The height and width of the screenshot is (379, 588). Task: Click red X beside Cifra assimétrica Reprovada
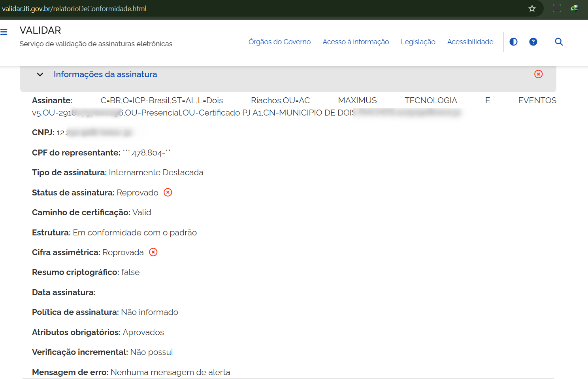pyautogui.click(x=153, y=252)
